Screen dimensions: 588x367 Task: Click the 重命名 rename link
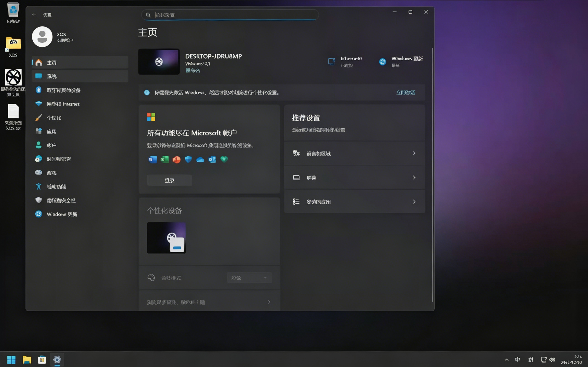pos(193,70)
